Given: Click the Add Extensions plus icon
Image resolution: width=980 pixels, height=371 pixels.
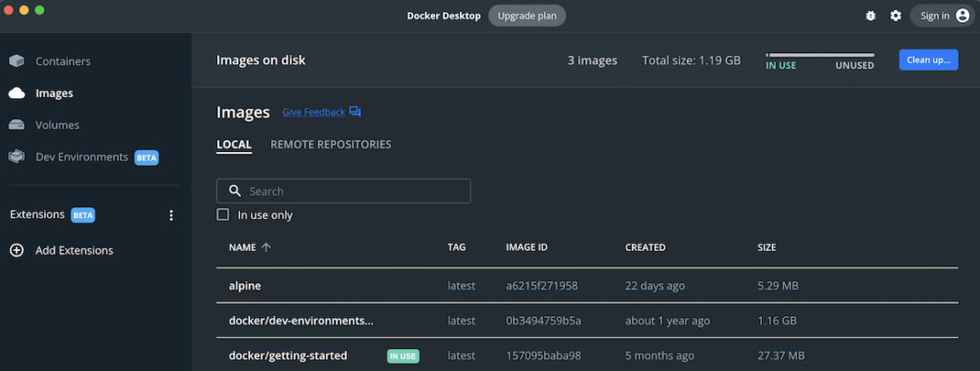Looking at the screenshot, I should click(x=16, y=250).
